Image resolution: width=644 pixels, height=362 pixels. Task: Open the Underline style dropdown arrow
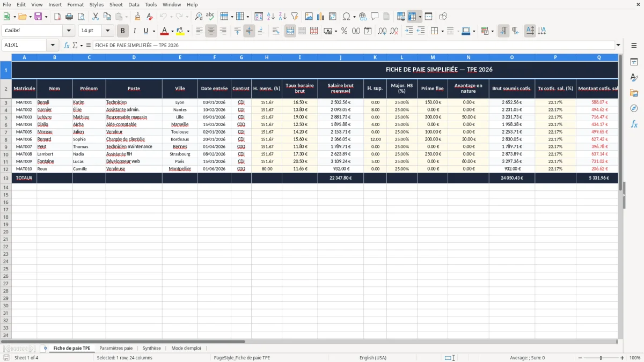pos(153,31)
